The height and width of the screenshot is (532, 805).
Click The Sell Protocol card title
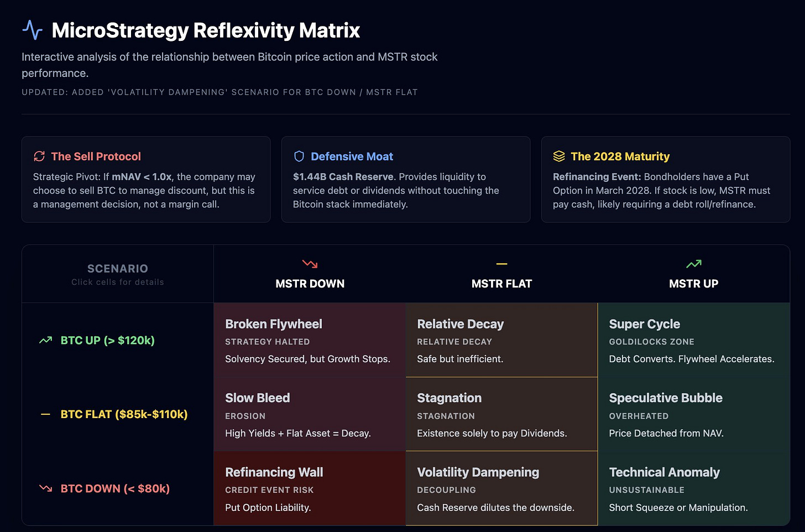96,157
